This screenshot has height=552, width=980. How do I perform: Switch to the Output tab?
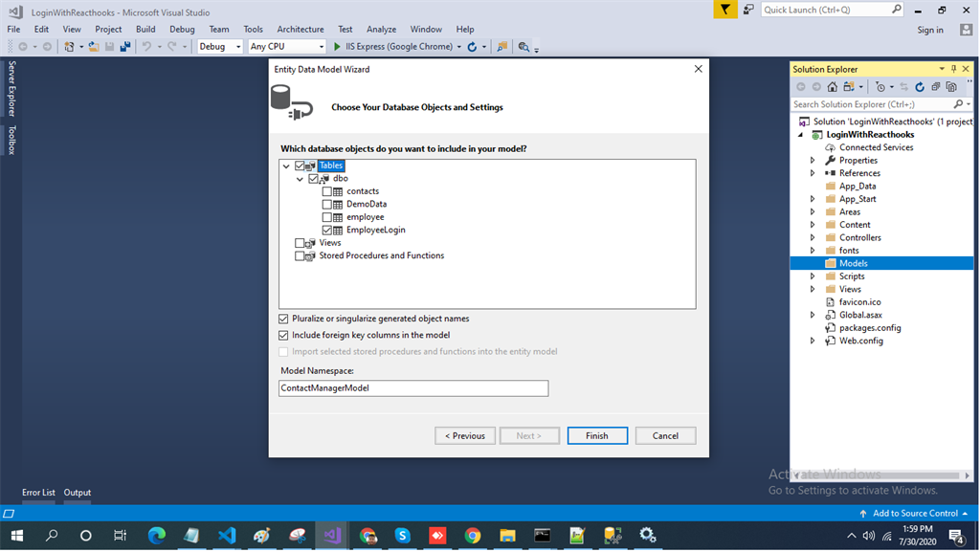[78, 493]
